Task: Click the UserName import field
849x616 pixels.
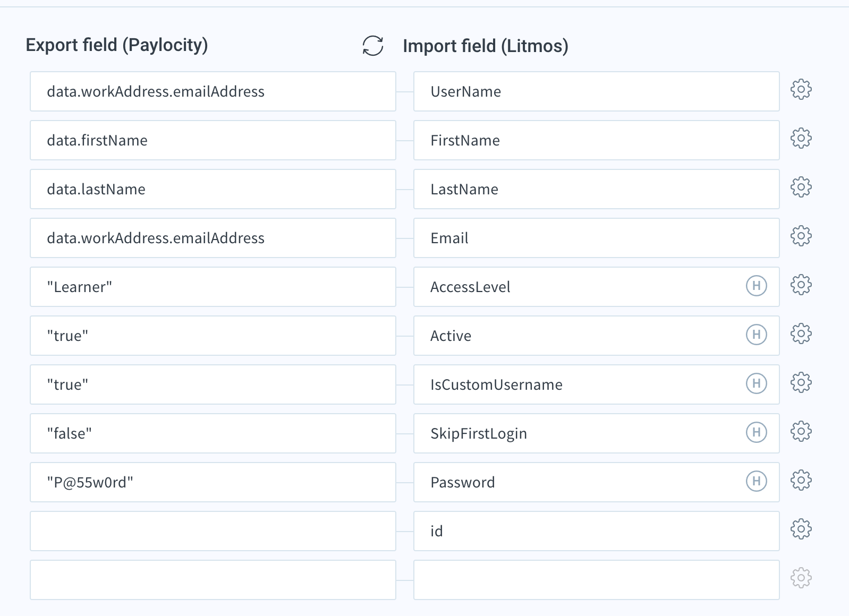Action: coord(597,91)
